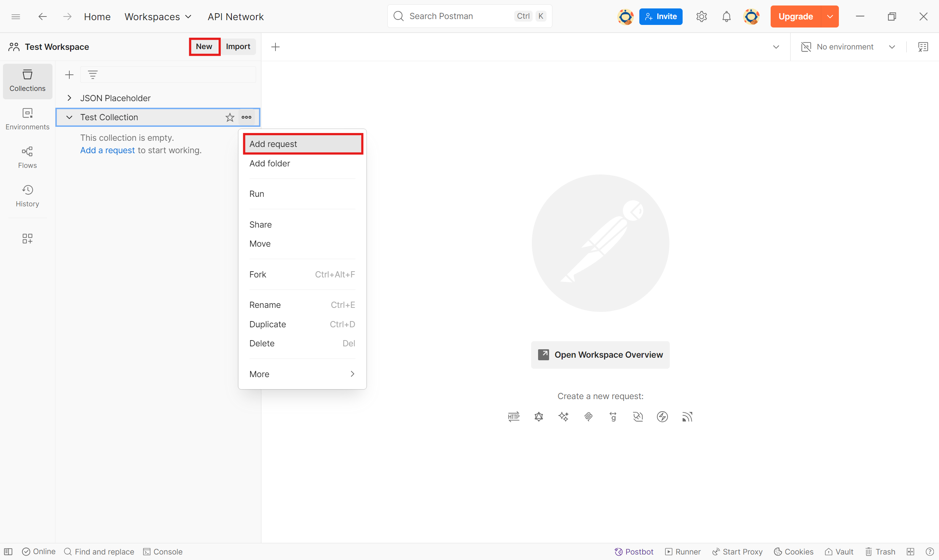Select Run in the context menu
Viewport: 939px width, 560px height.
[x=302, y=194]
